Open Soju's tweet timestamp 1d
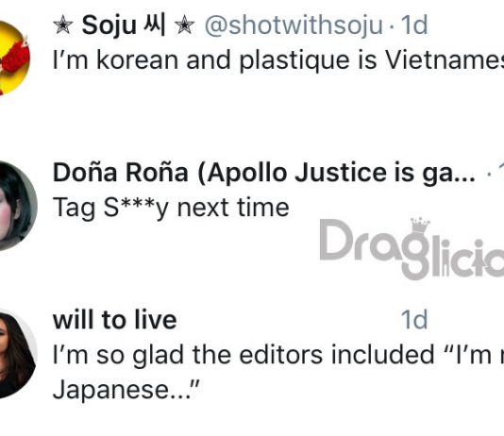This screenshot has width=504, height=436. [x=414, y=25]
